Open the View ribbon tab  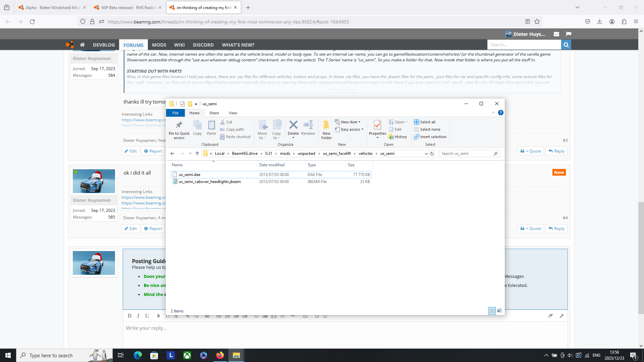tap(233, 113)
